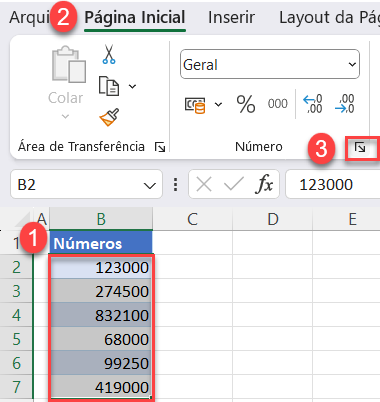Image resolution: width=380 pixels, height=402 pixels.
Task: Apply thousands separator 000 style
Action: tap(278, 104)
